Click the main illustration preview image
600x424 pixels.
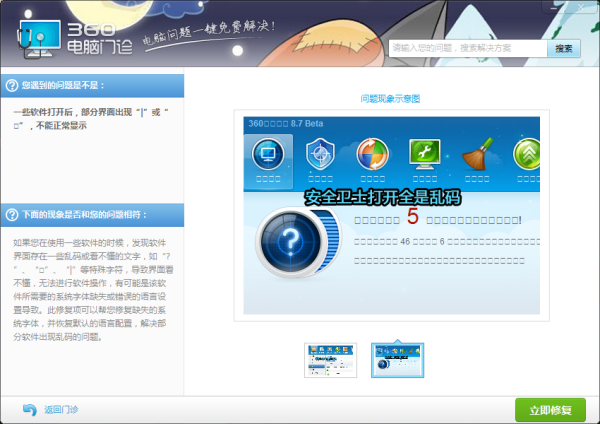(x=391, y=215)
